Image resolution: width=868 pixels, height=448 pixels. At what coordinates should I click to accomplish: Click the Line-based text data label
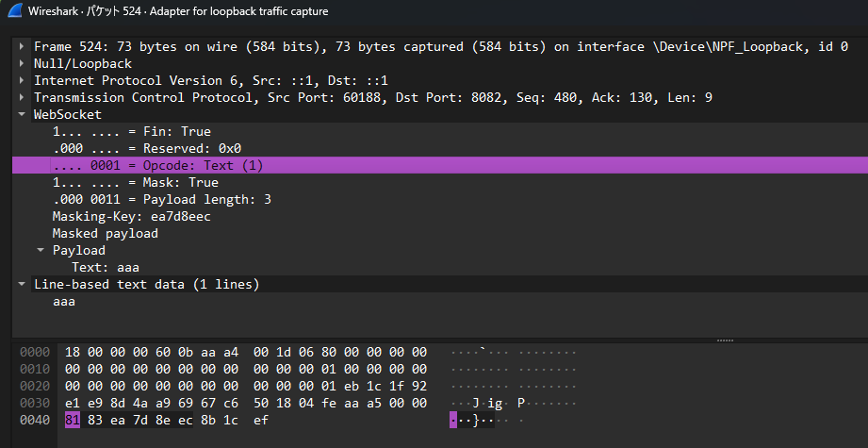[147, 285]
